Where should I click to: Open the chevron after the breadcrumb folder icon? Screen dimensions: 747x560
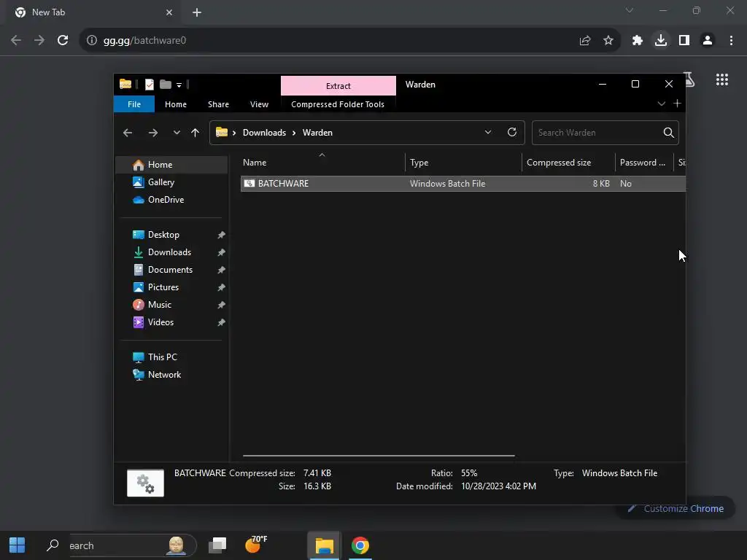(x=234, y=133)
